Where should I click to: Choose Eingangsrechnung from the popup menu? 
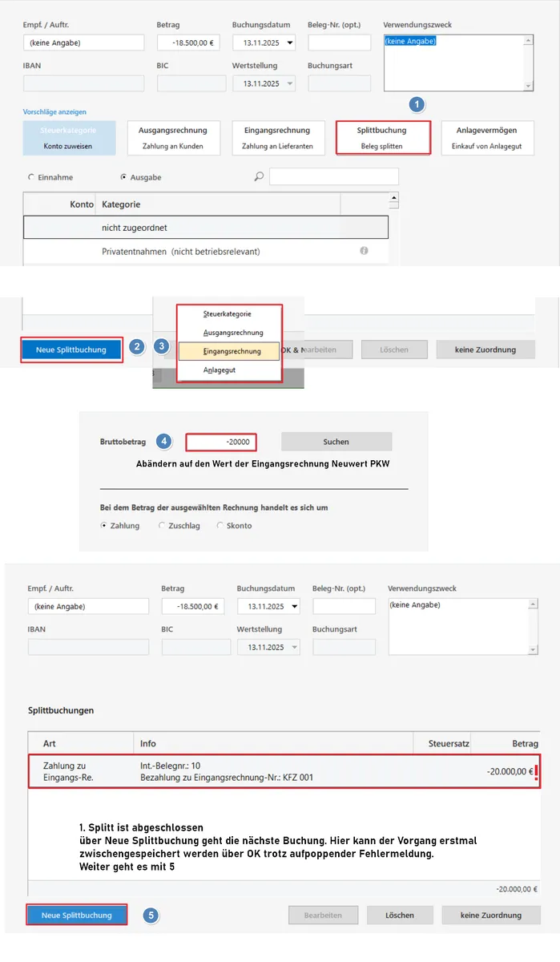[x=232, y=351]
